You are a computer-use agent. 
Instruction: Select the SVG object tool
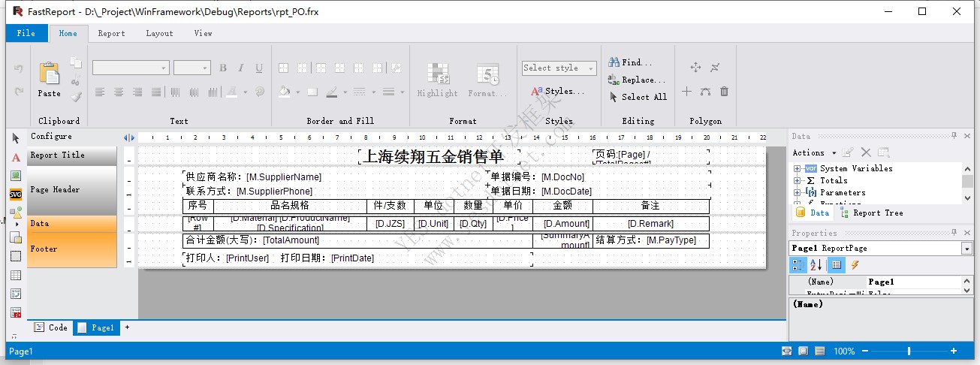[x=16, y=194]
